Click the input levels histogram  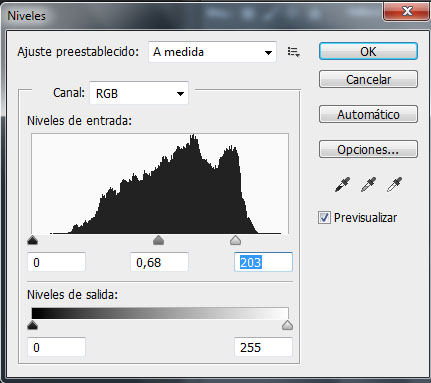click(160, 184)
